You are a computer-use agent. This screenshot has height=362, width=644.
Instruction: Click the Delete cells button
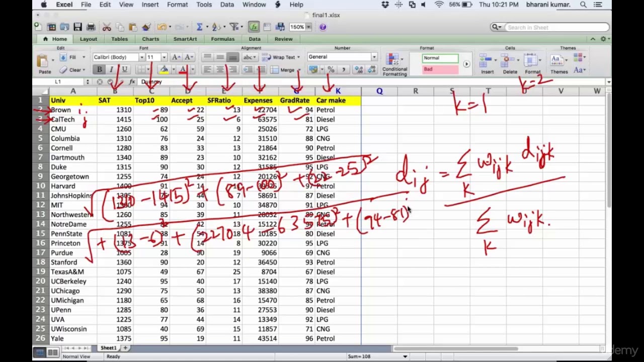510,64
